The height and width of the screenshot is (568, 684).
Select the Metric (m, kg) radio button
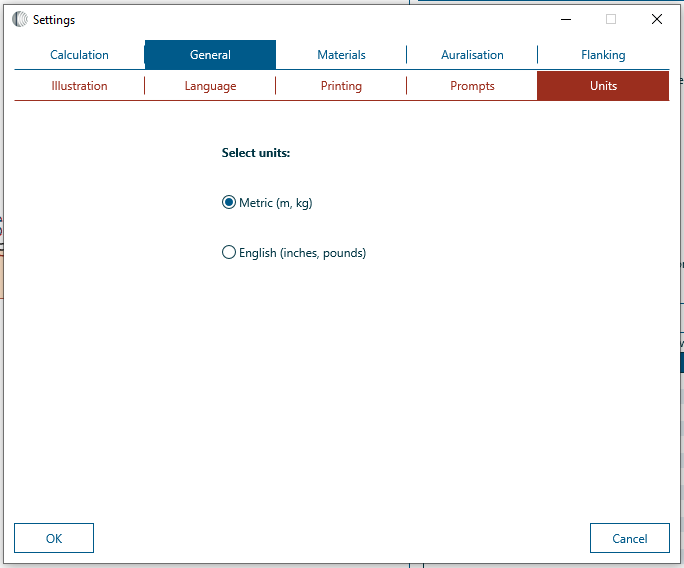click(229, 202)
